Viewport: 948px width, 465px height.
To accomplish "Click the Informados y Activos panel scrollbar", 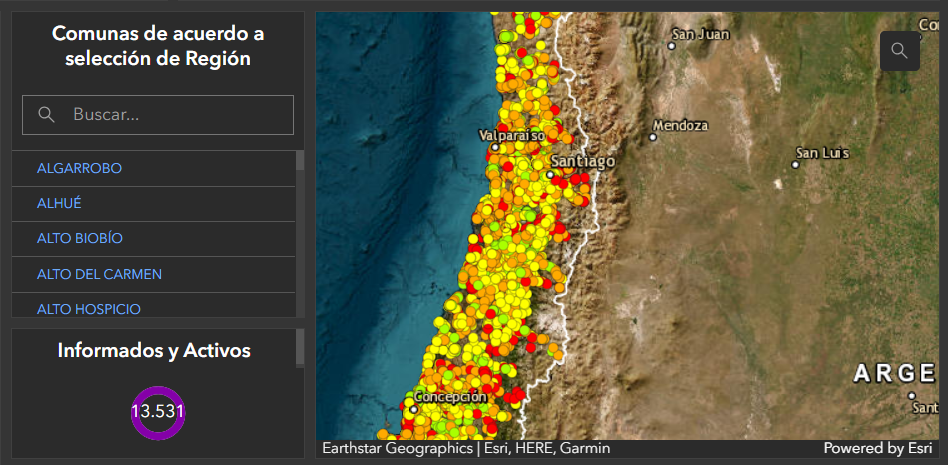I will (300, 348).
